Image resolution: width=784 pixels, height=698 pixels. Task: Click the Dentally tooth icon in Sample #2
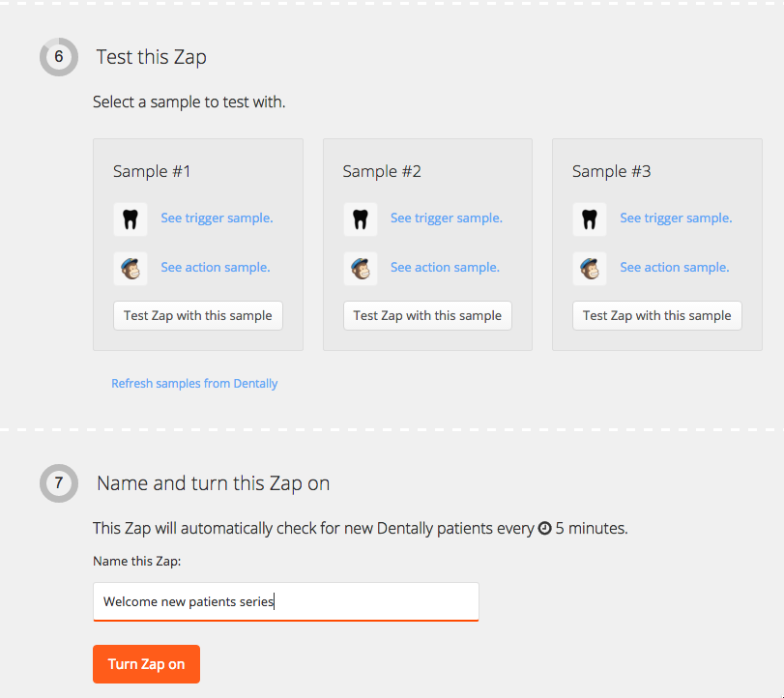coord(361,218)
